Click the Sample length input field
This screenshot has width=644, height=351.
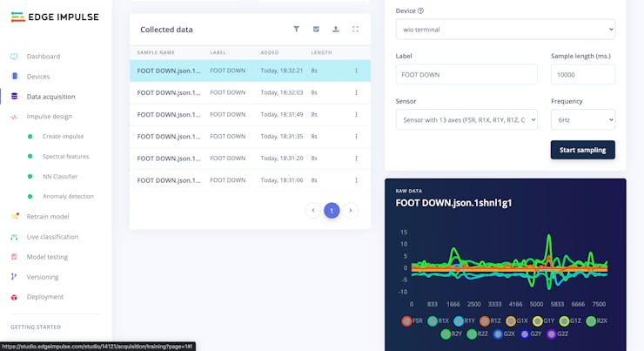point(583,75)
